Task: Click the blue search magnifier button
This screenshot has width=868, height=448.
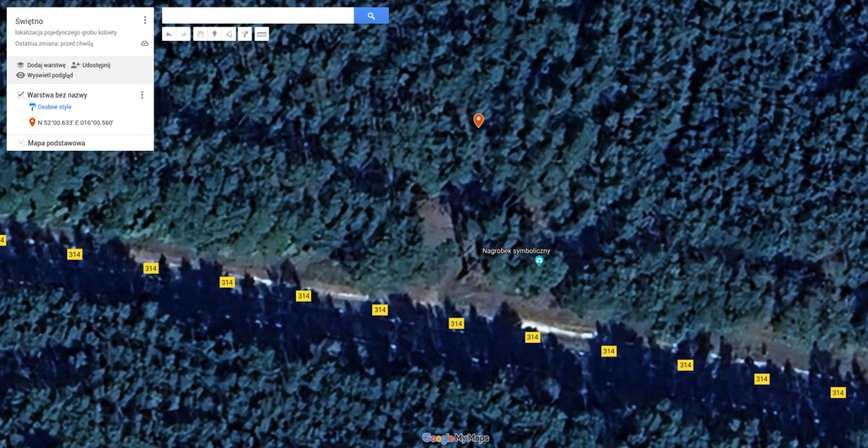Action: (x=371, y=15)
